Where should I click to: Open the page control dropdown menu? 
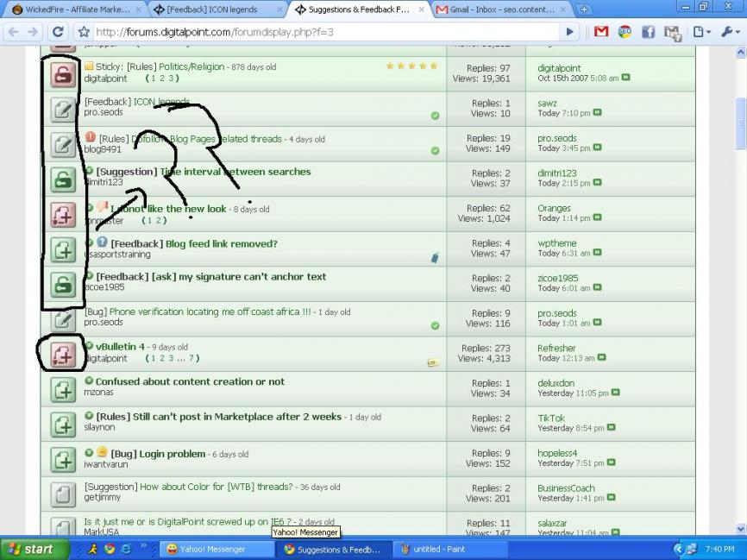[x=701, y=32]
